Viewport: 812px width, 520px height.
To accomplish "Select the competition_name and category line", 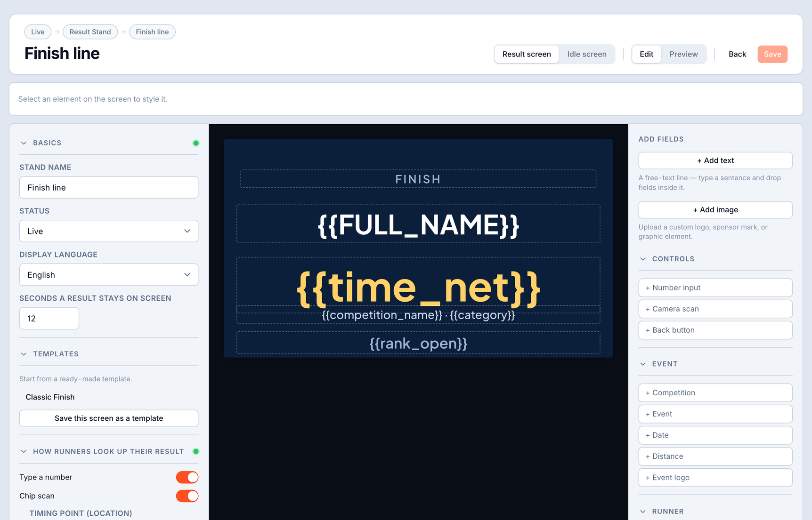I will pyautogui.click(x=418, y=315).
